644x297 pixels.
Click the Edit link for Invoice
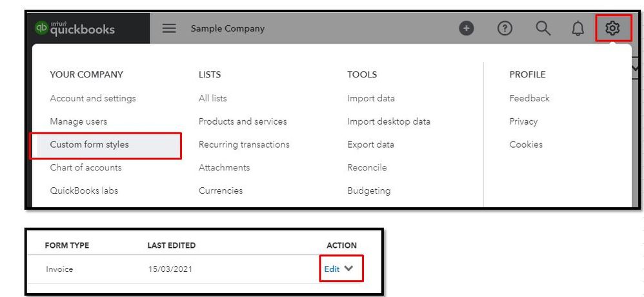[332, 269]
